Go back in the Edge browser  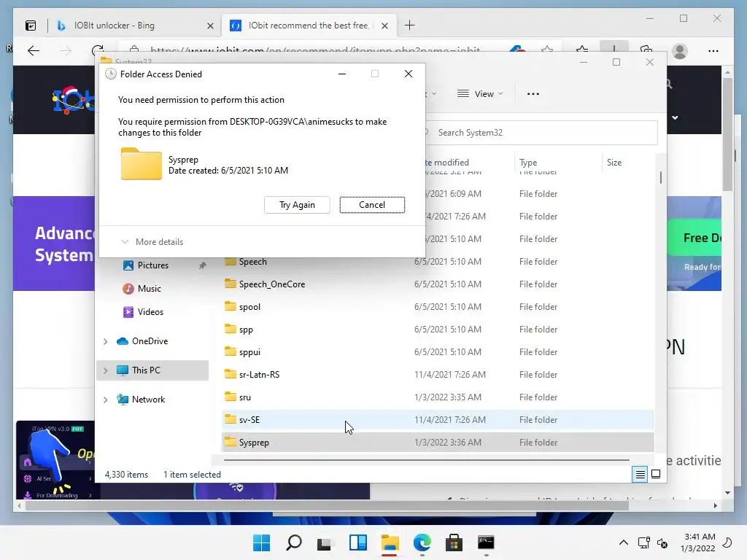[x=34, y=50]
